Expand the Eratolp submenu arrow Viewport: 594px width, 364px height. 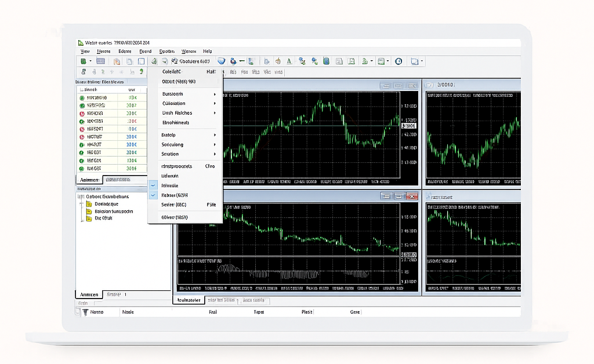[x=215, y=135]
